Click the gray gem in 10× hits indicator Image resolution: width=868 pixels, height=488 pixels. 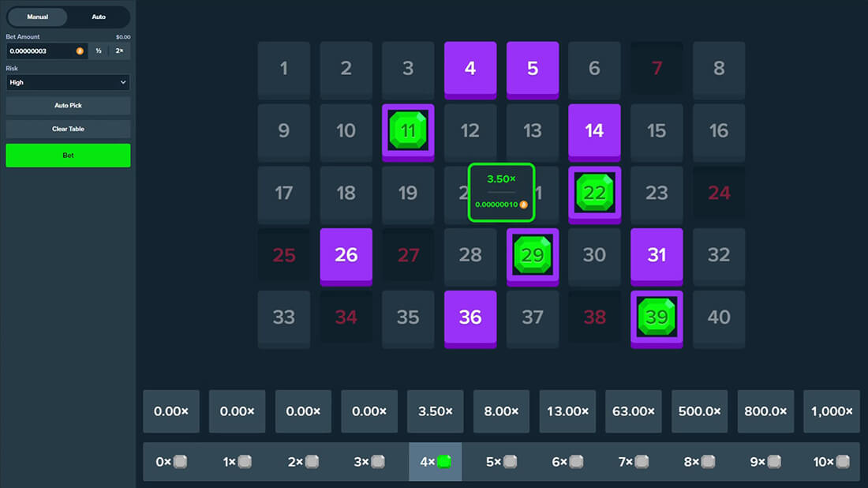point(844,462)
